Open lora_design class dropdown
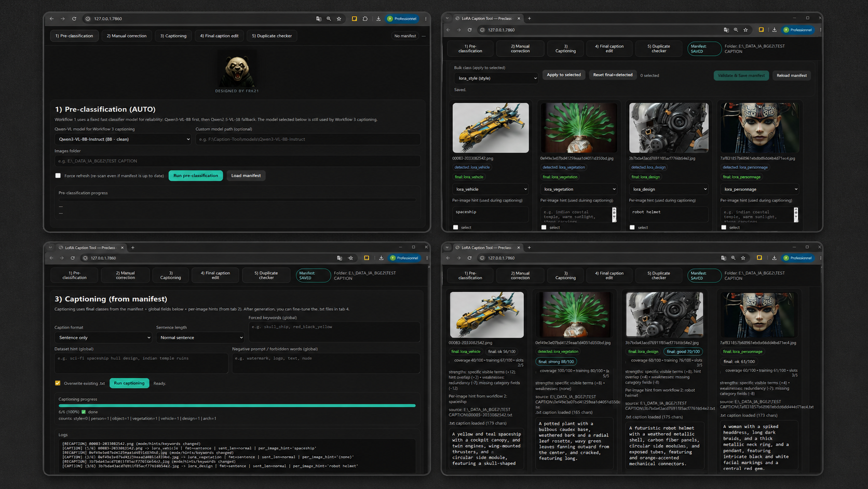Screen dimensions: 868x489 669,189
